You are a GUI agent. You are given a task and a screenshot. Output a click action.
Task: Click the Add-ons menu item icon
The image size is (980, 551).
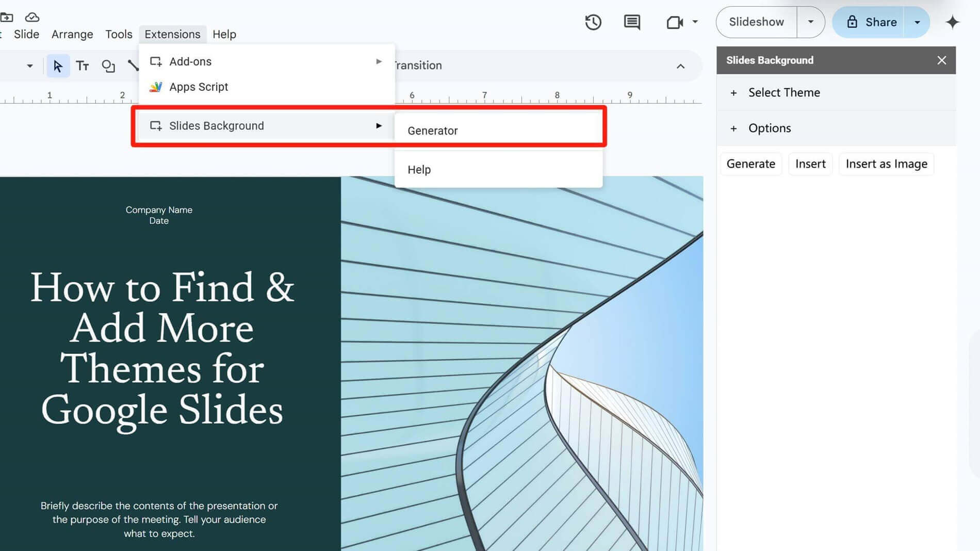click(156, 61)
